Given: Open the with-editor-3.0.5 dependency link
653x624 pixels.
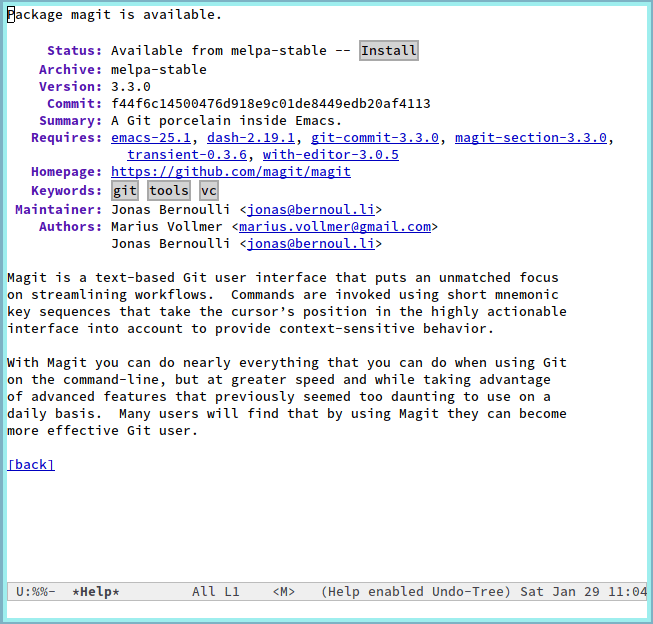Looking at the screenshot, I should [x=331, y=155].
